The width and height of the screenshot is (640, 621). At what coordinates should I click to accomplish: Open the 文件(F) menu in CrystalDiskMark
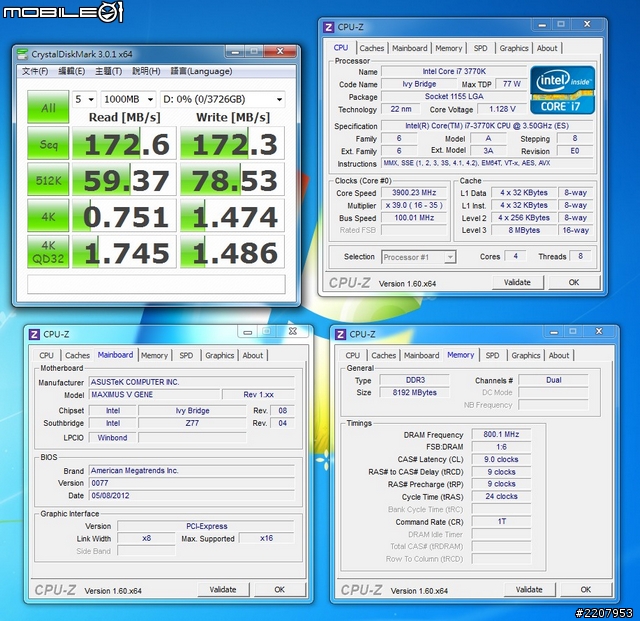pyautogui.click(x=35, y=71)
